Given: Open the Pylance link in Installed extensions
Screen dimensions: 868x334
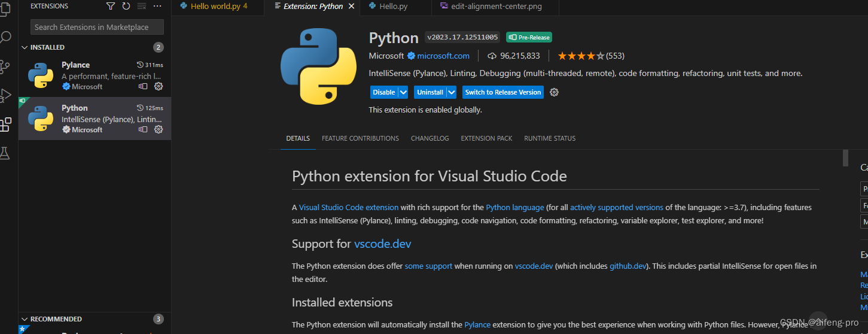Looking at the screenshot, I should coord(477,324).
